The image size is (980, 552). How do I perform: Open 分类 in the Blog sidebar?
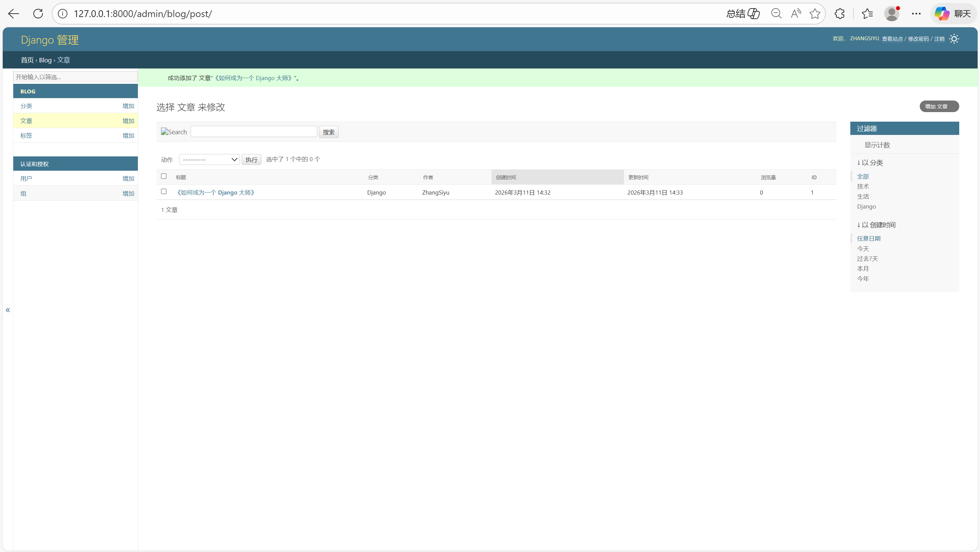click(x=26, y=106)
